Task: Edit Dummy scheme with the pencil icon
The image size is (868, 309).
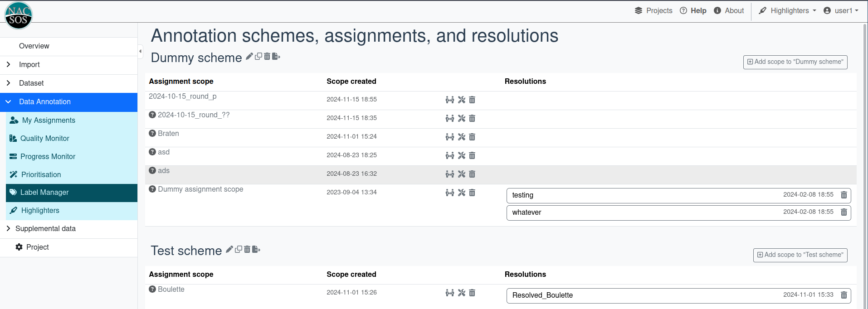Action: 249,56
